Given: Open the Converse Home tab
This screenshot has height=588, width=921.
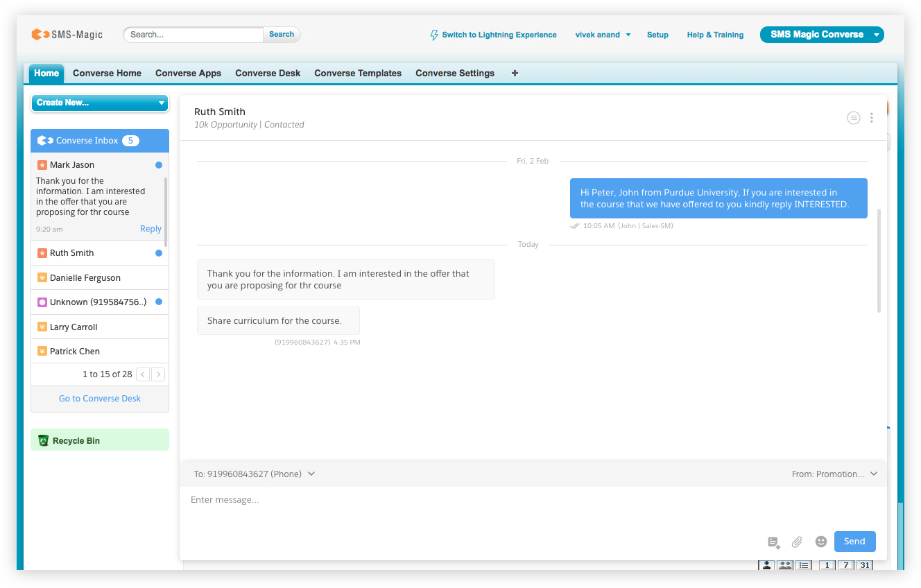Looking at the screenshot, I should 107,73.
